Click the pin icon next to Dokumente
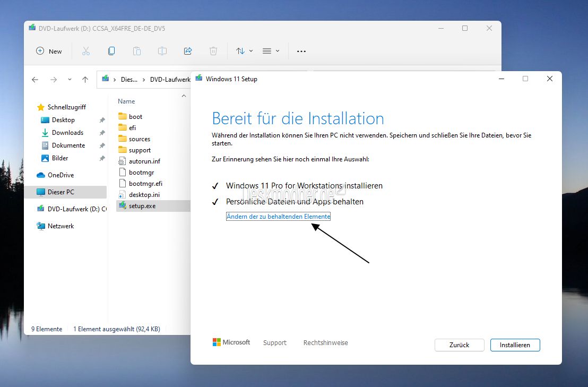 click(x=102, y=145)
